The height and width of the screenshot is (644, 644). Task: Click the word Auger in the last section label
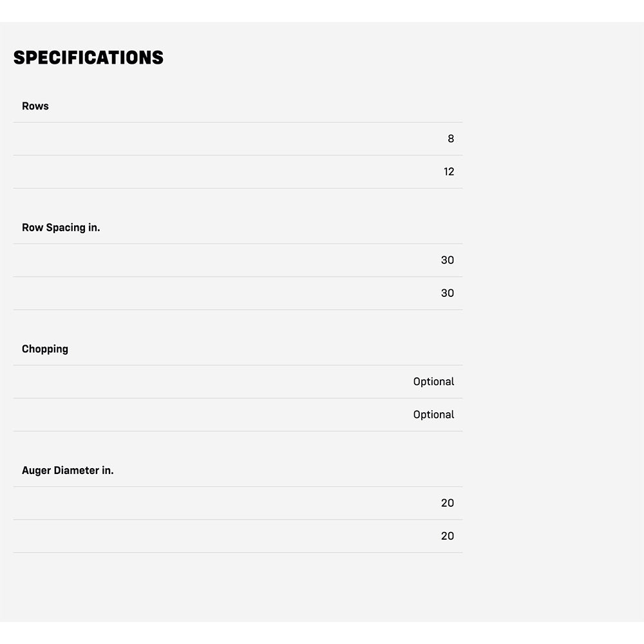(x=36, y=471)
